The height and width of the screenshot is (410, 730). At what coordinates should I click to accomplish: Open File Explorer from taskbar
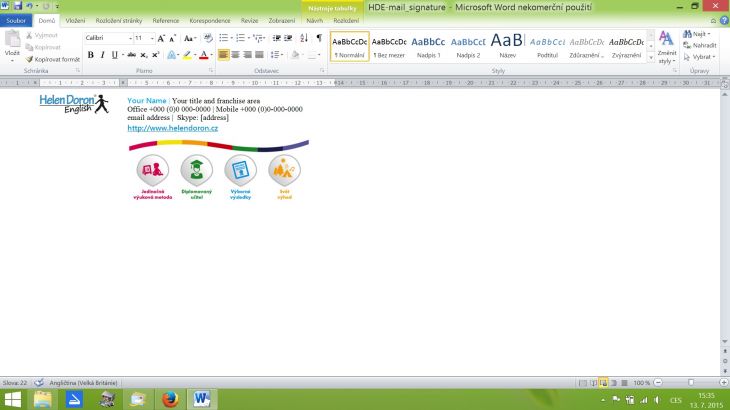43,399
